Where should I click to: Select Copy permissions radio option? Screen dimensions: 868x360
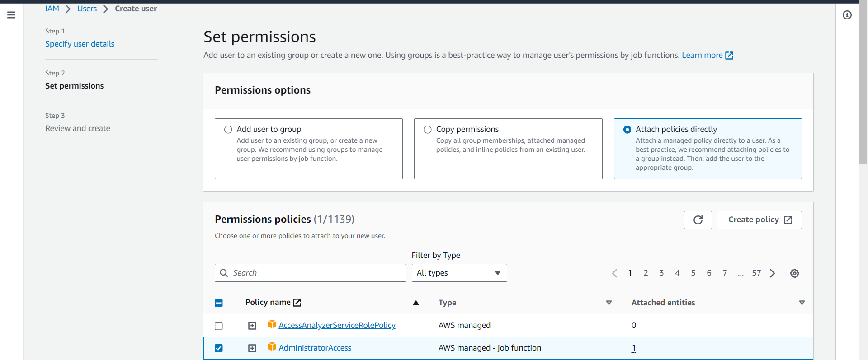(428, 130)
